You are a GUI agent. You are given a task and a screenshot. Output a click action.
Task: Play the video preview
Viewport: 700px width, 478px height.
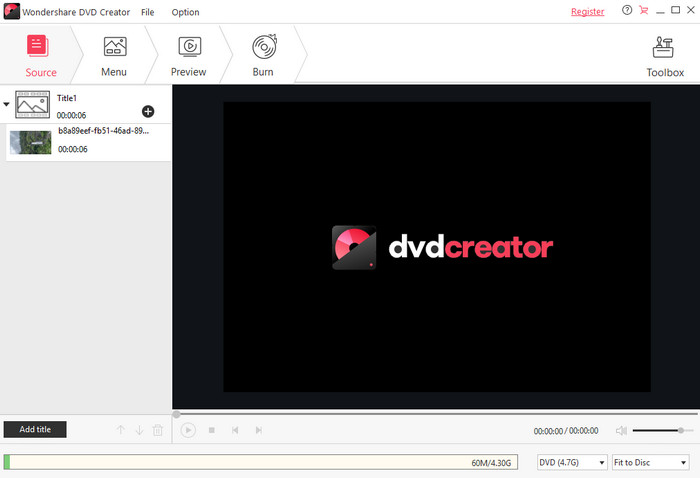click(188, 430)
